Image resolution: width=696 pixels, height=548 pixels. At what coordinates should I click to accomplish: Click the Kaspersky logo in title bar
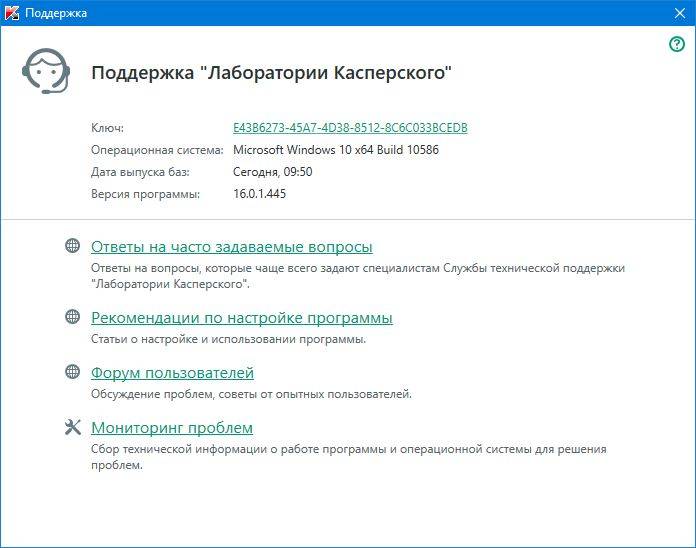pyautogui.click(x=12, y=13)
